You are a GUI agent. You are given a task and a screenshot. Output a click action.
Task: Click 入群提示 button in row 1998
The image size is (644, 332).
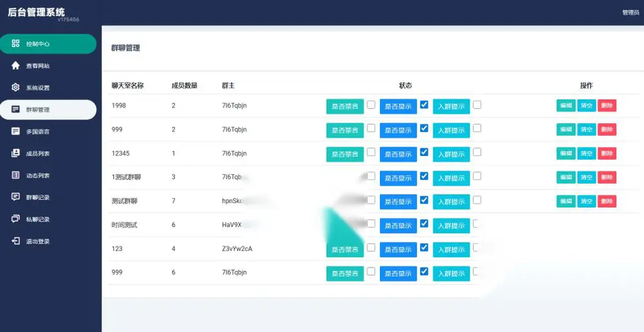(451, 106)
